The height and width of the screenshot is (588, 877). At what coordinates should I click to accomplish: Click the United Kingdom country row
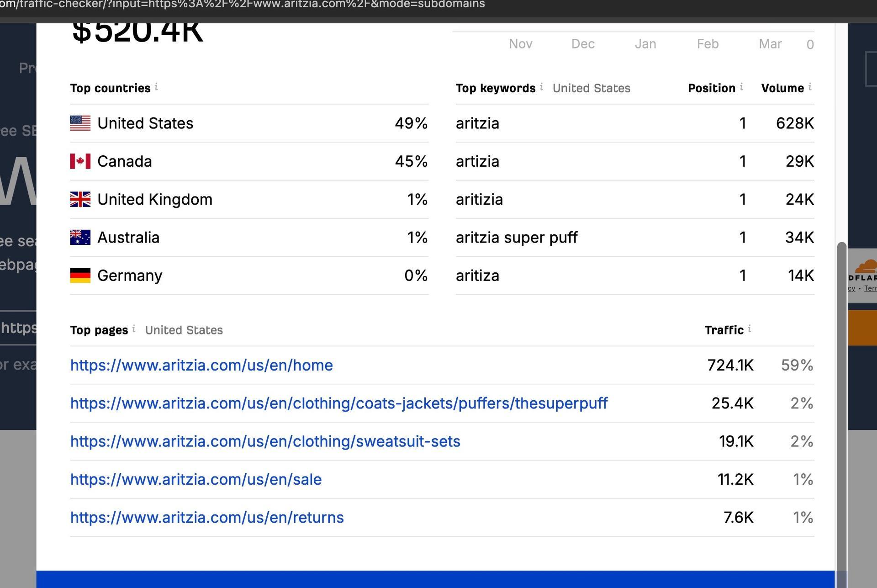(x=249, y=199)
